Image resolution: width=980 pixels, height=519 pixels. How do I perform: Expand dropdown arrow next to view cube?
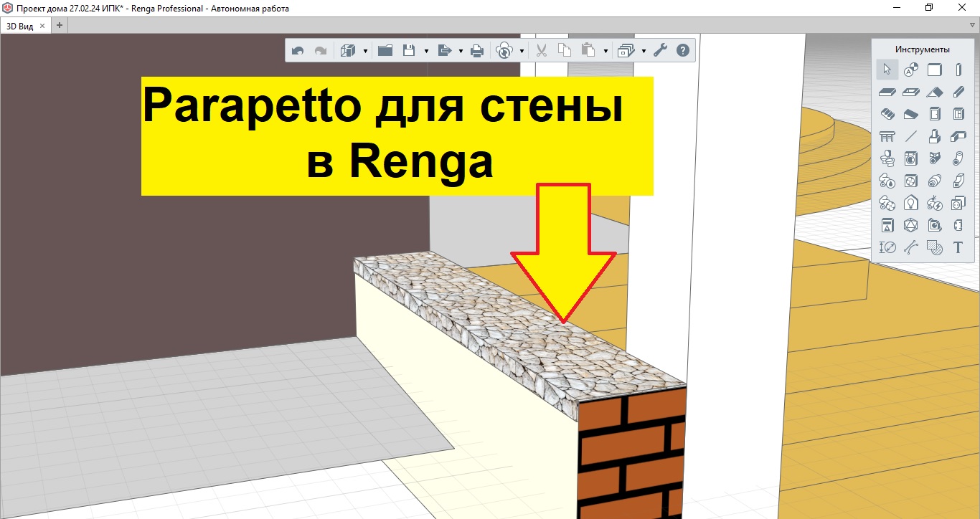click(365, 52)
